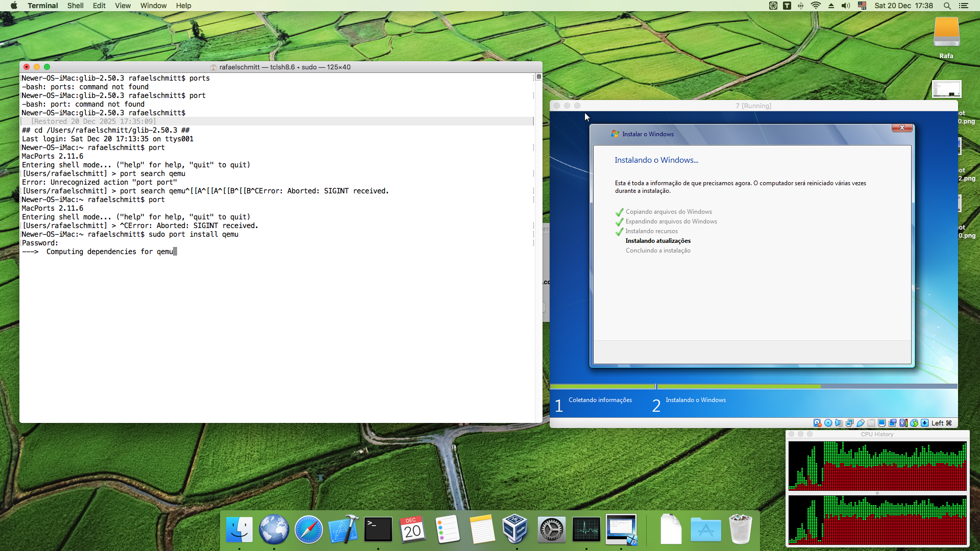980x551 pixels.
Task: Click the Wi-Fi status menu icon
Action: (816, 6)
